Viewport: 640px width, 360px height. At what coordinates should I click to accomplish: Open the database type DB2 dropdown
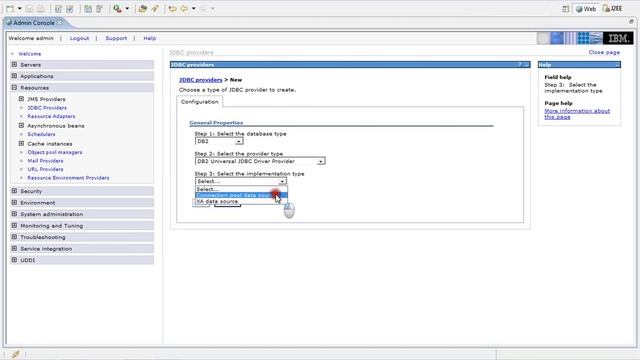[x=219, y=141]
